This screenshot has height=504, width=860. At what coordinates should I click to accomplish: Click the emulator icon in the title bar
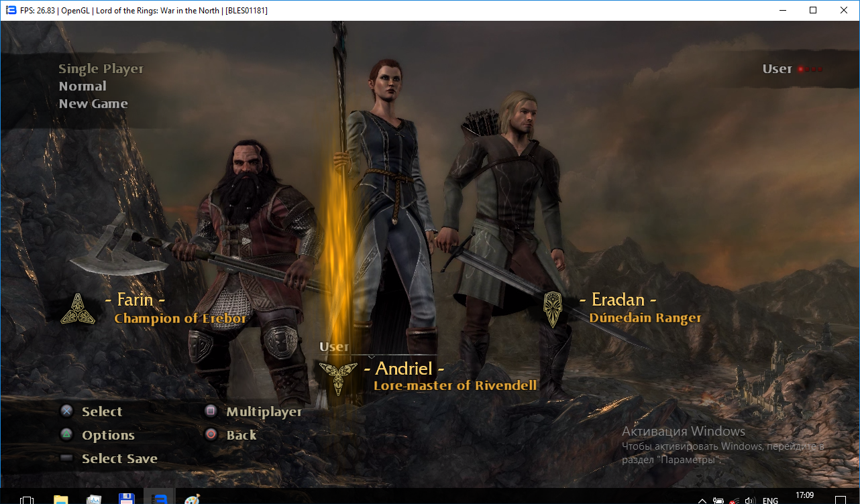click(10, 10)
